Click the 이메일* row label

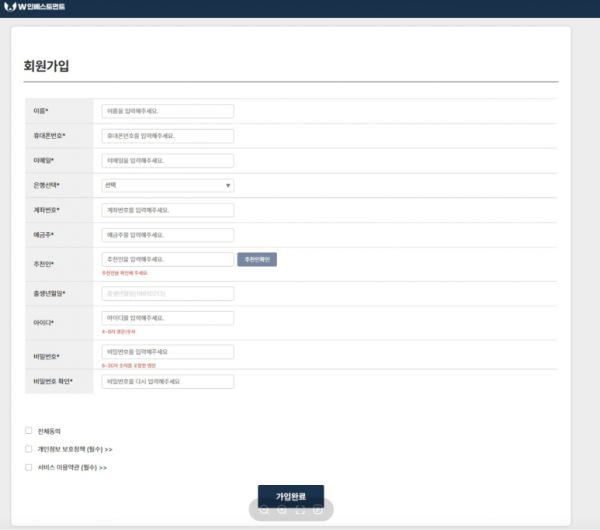click(x=44, y=161)
